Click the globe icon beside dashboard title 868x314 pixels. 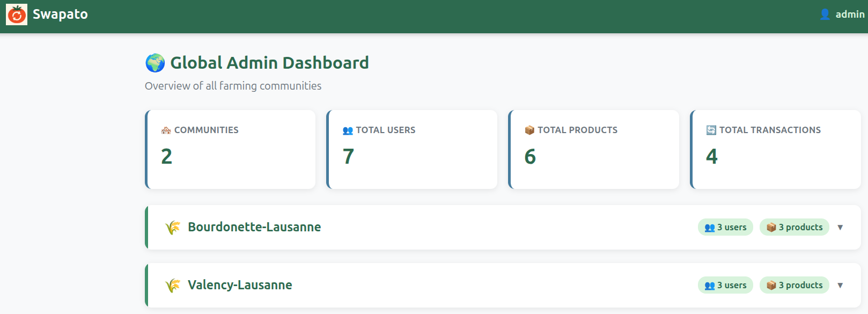(x=155, y=63)
